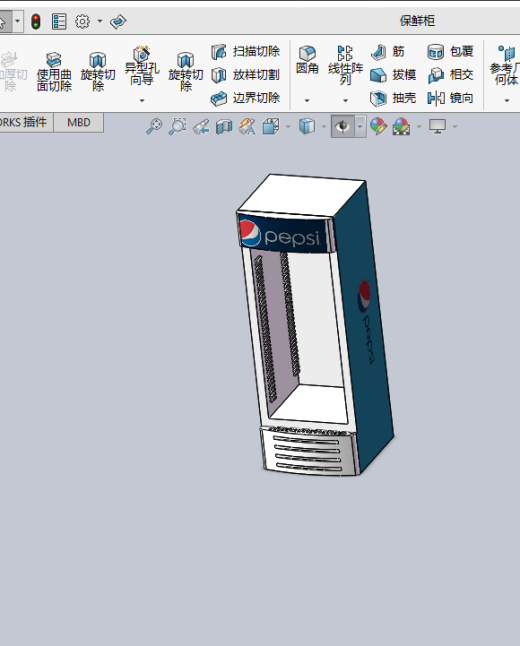Select the 扫描切除 swept cut tool

246,51
